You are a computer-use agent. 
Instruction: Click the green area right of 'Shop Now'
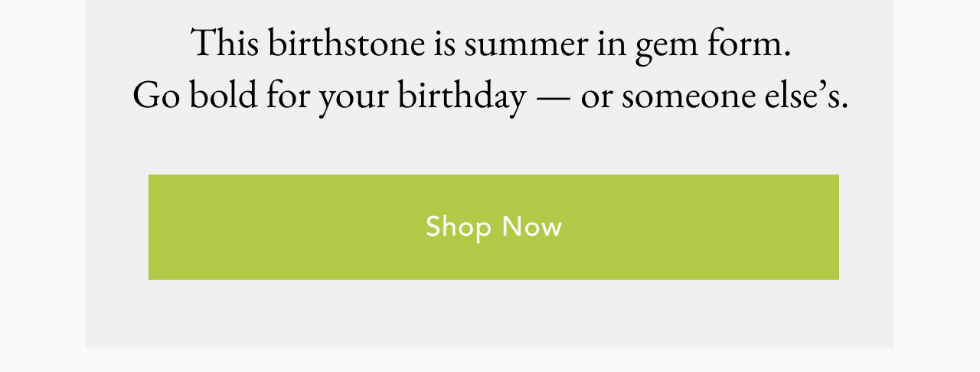click(701, 227)
